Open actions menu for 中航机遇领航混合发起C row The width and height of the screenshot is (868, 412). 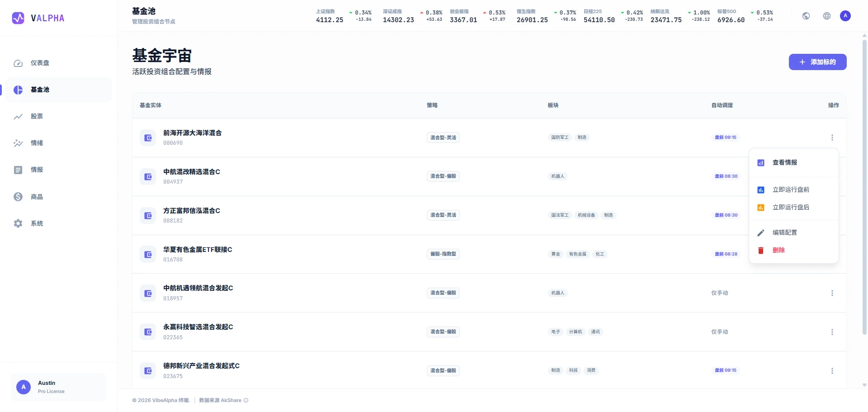pos(832,293)
